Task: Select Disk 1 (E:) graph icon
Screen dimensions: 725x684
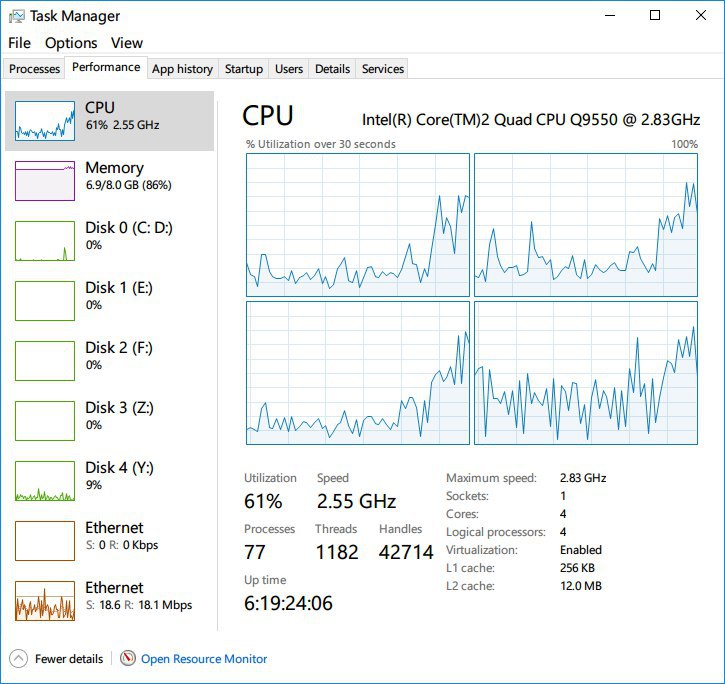Action: coord(45,300)
